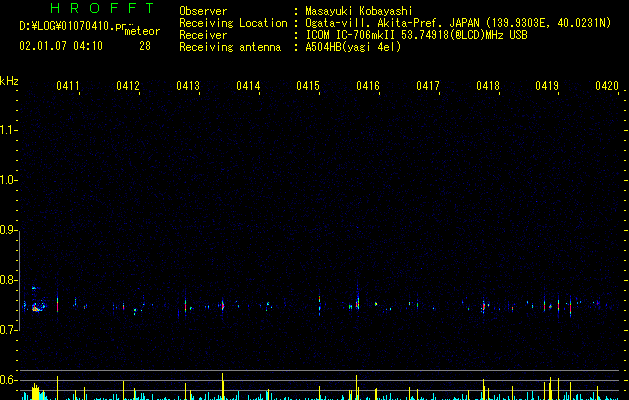
Task: Click the HROFFT title text
Action: point(102,8)
